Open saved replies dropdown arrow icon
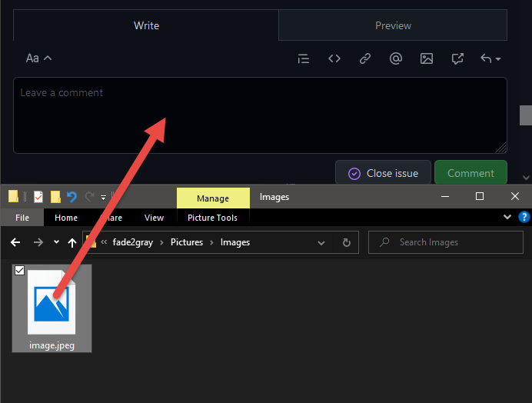This screenshot has height=403, width=532. coord(490,58)
